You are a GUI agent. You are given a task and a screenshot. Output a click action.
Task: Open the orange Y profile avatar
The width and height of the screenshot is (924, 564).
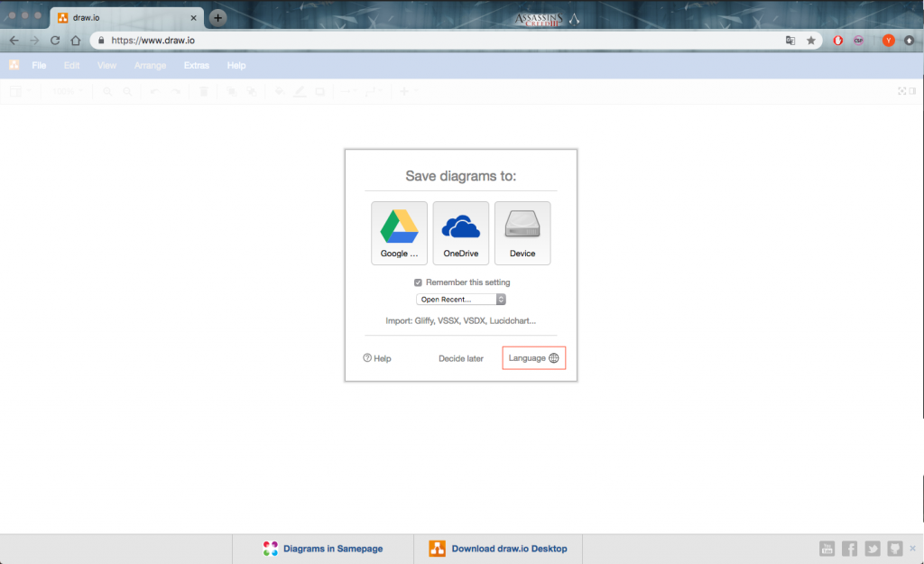[x=888, y=40]
